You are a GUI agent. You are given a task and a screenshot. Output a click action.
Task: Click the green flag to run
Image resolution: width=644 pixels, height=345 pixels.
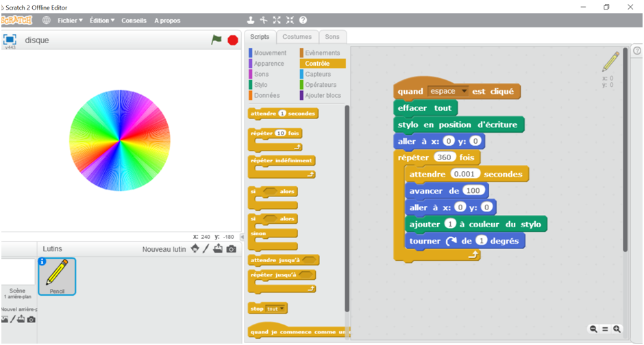point(216,40)
